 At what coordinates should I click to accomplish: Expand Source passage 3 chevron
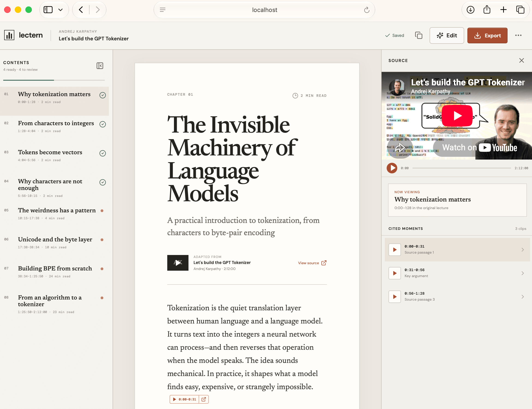coord(523,296)
